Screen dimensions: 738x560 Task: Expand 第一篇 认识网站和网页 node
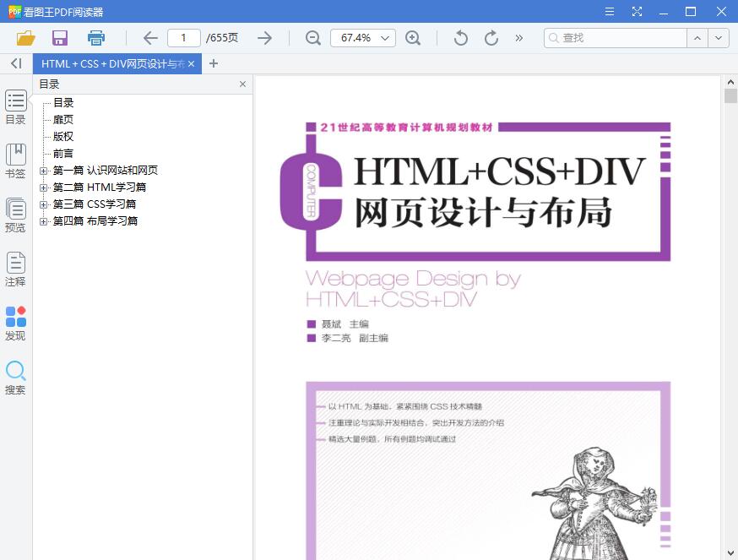(x=45, y=170)
